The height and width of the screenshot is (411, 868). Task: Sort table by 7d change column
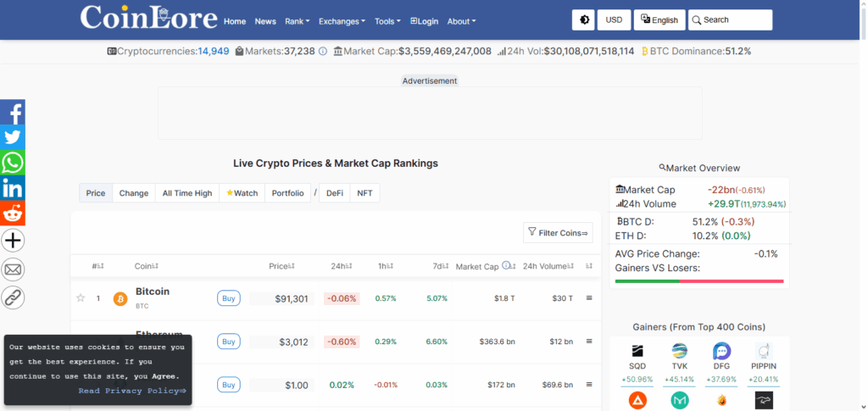(x=441, y=266)
